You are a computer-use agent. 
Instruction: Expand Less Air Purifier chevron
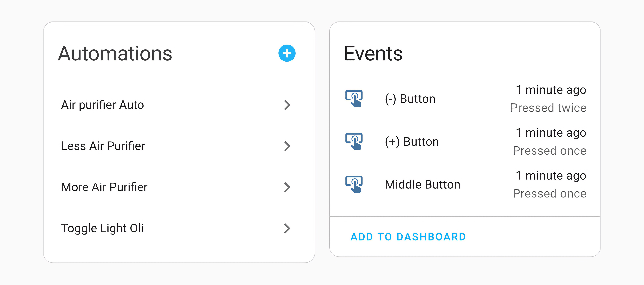pyautogui.click(x=287, y=146)
